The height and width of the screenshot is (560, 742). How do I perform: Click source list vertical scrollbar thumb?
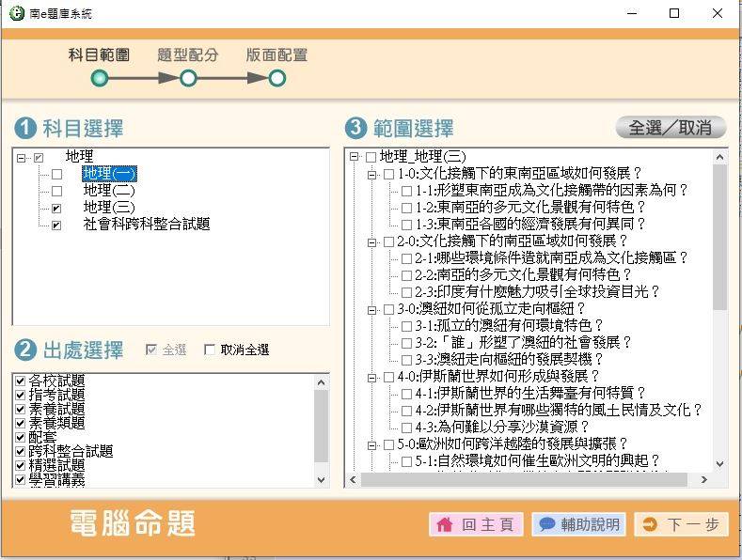(322, 427)
